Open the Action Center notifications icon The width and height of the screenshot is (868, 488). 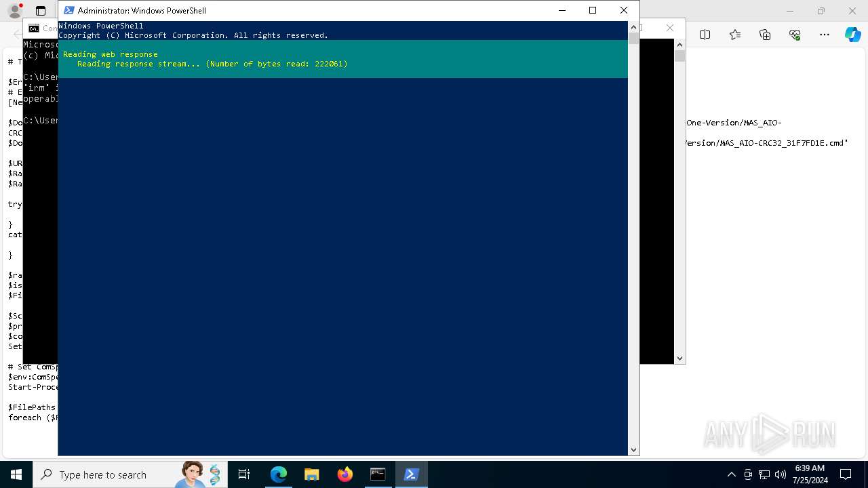(x=846, y=474)
